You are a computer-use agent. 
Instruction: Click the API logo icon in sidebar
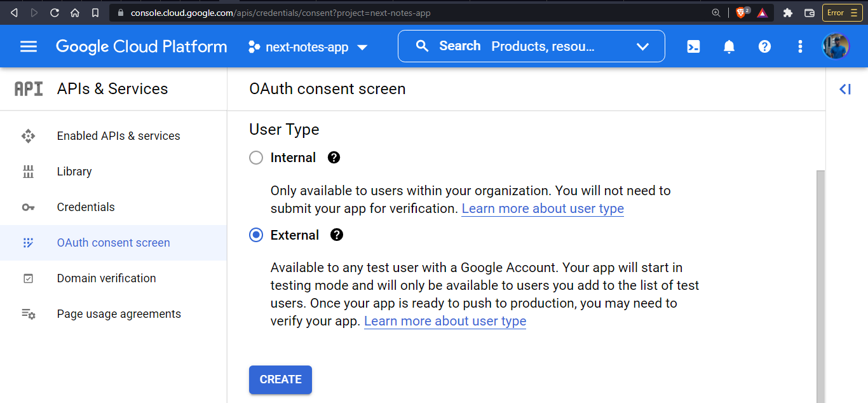[29, 89]
